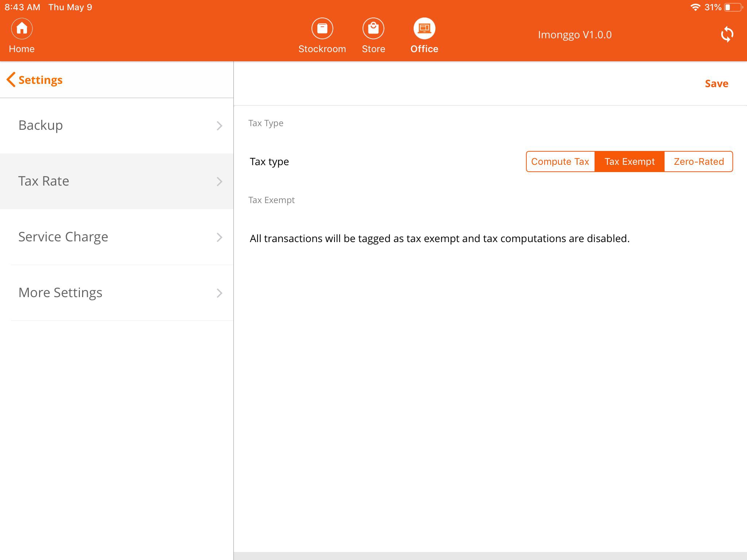
Task: Open the Service Charge menu item
Action: (x=63, y=237)
